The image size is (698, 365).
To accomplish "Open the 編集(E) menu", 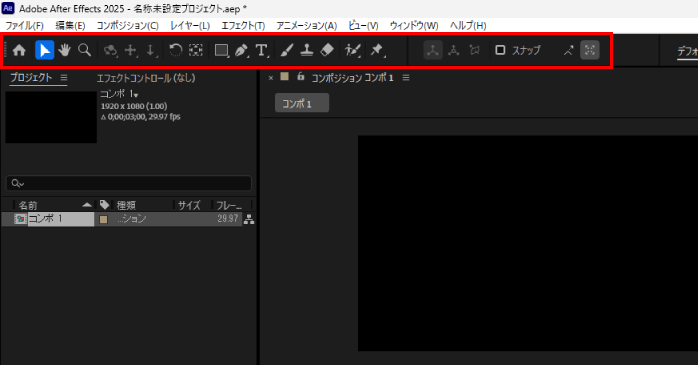I will coord(70,26).
